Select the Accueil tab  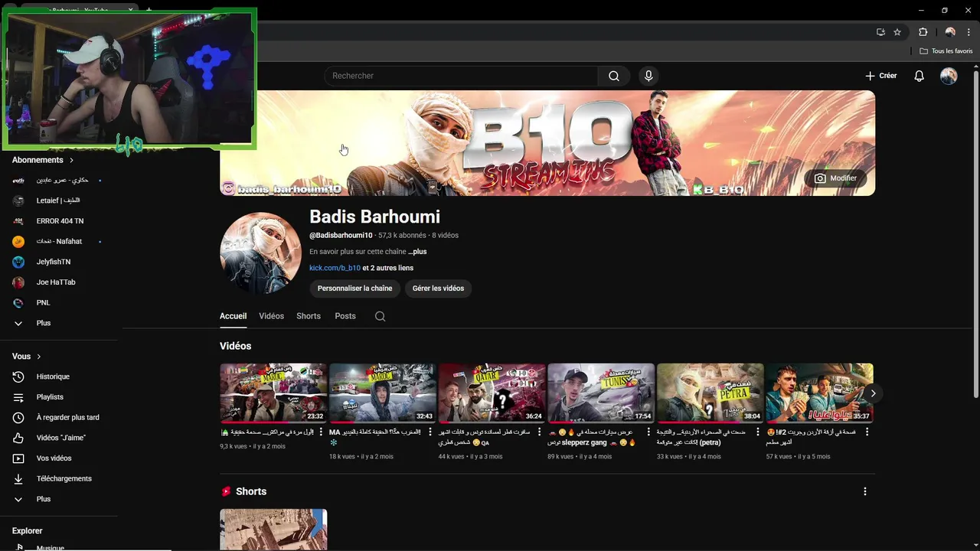pyautogui.click(x=233, y=316)
